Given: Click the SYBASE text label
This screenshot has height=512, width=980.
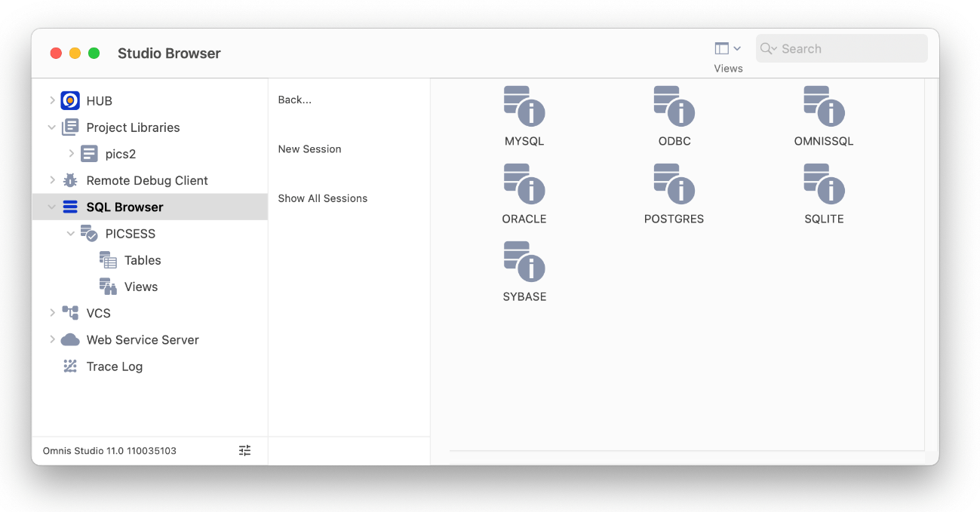Looking at the screenshot, I should [x=524, y=296].
